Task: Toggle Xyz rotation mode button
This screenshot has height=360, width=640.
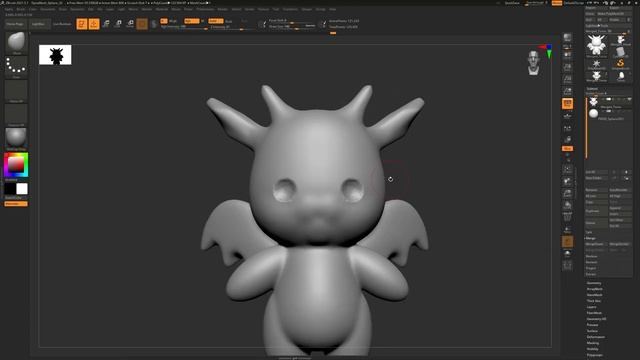Action: click(x=567, y=148)
